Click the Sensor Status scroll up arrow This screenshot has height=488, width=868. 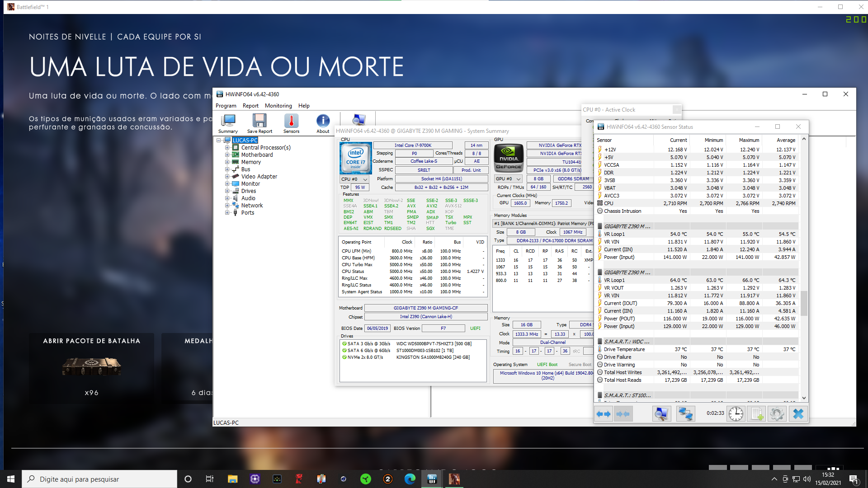(x=804, y=139)
